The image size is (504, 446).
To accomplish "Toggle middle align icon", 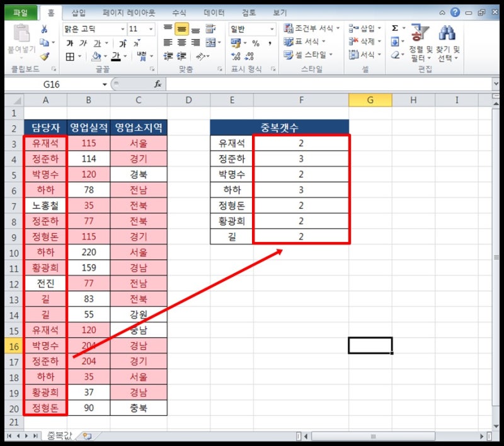I will (x=181, y=29).
